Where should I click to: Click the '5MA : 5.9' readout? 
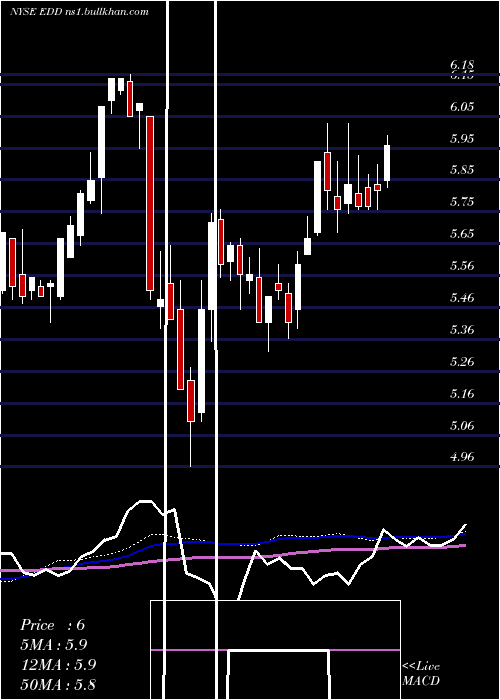tap(54, 645)
